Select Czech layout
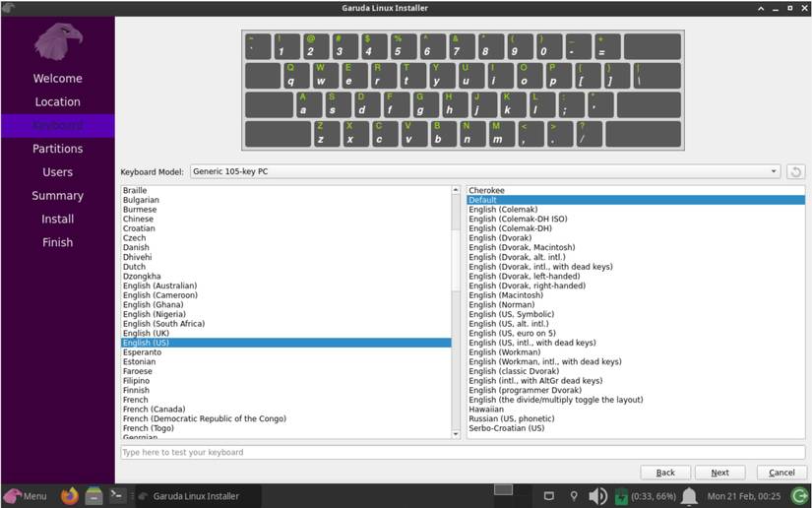812x508 pixels. click(x=285, y=237)
